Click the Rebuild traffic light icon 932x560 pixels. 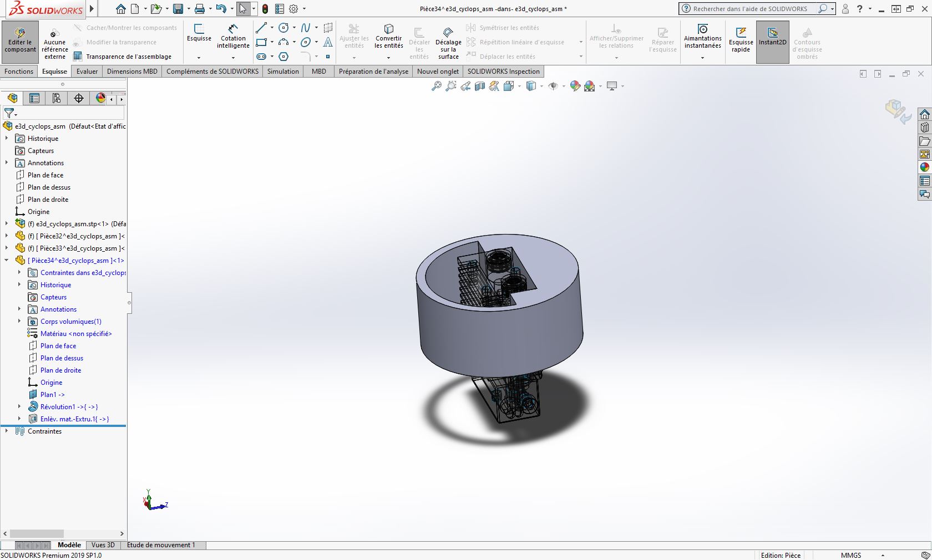click(265, 9)
